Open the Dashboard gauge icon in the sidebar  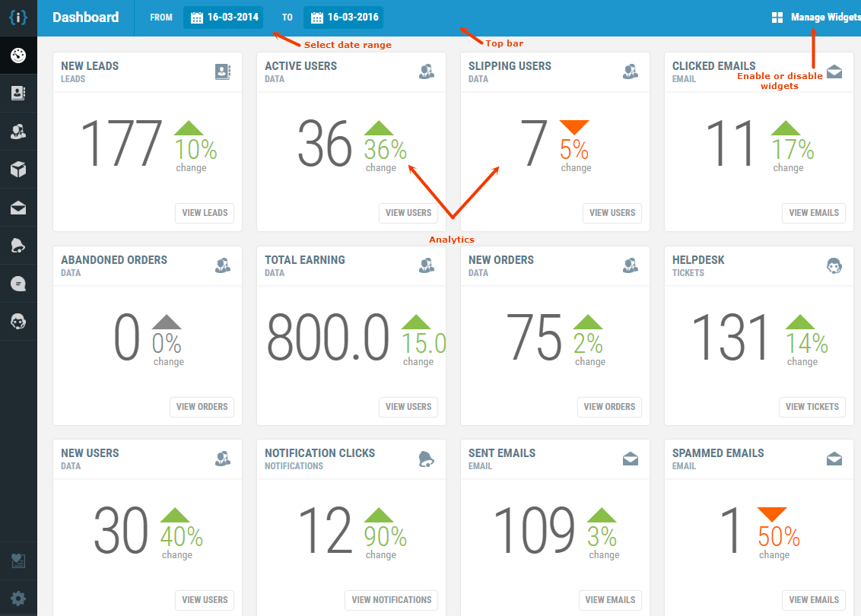(17, 55)
